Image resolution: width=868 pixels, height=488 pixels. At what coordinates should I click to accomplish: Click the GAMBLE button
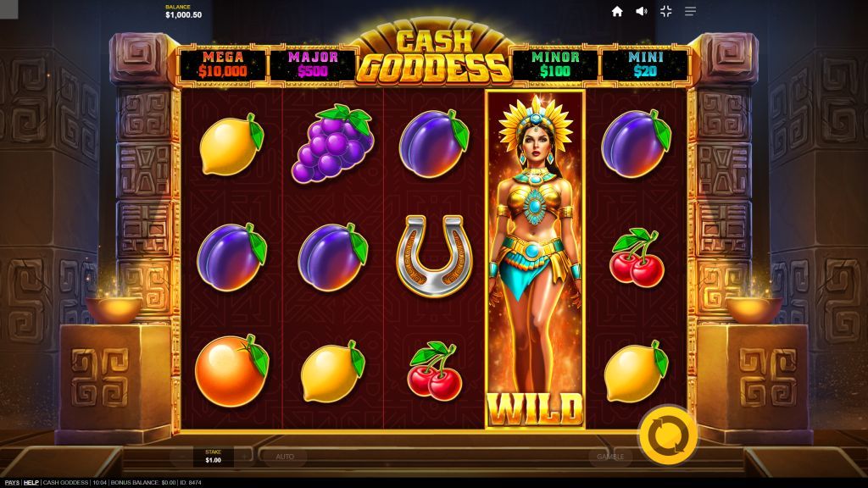tap(610, 457)
